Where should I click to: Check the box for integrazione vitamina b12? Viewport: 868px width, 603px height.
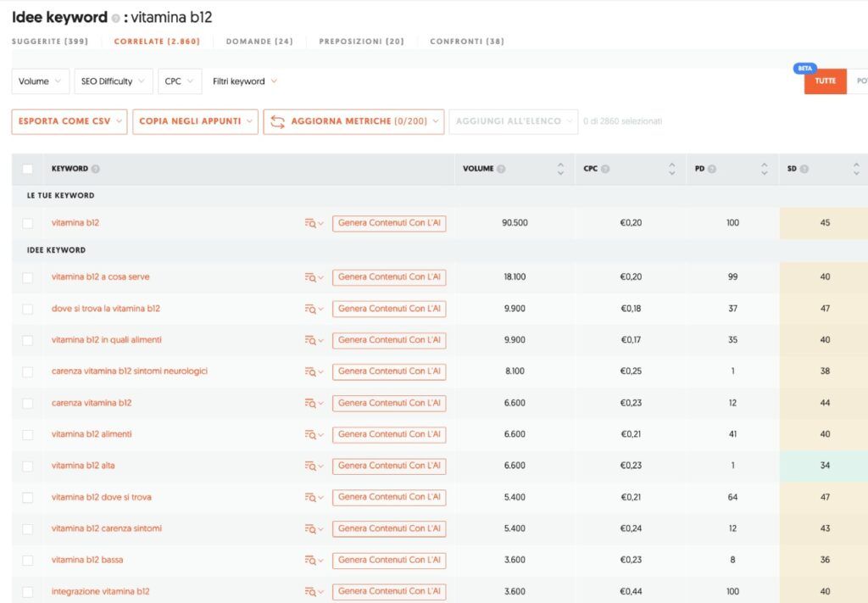[27, 592]
